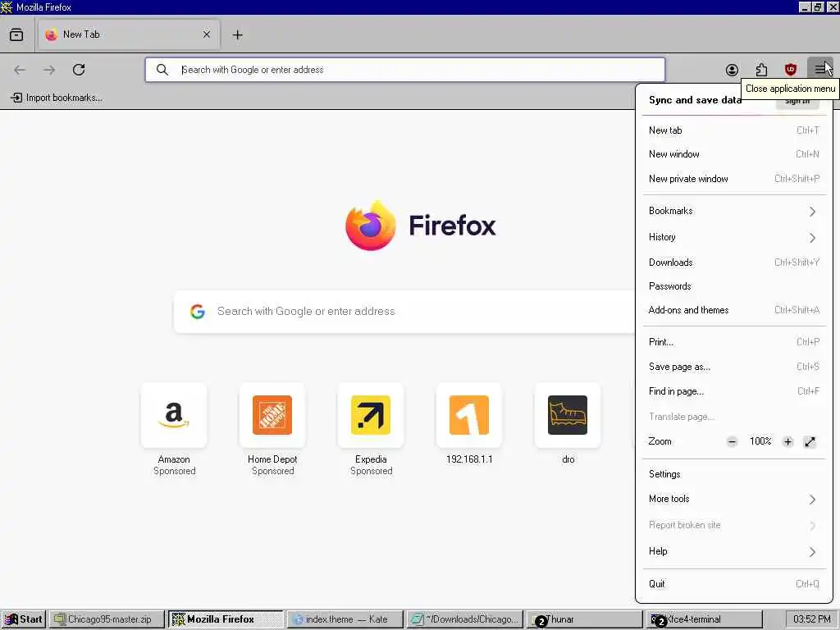Viewport: 840px width, 630px height.
Task: Close the application menu hamburger button
Action: point(820,69)
